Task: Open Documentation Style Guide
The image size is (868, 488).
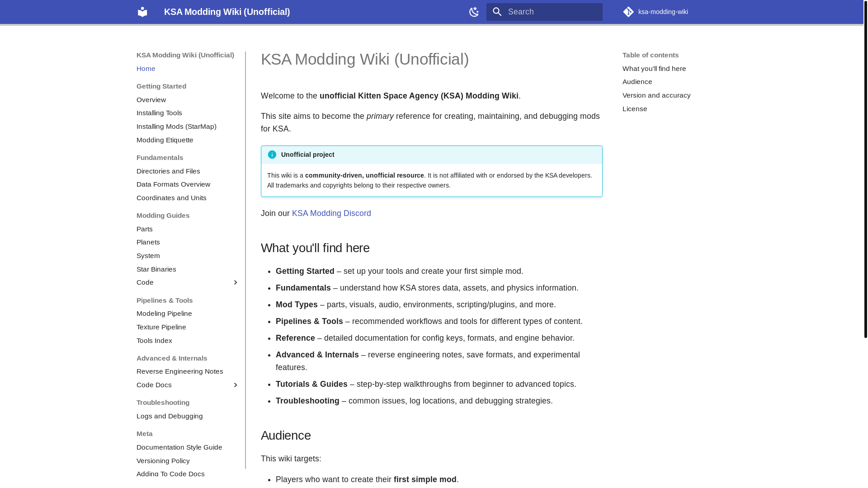Action: (x=179, y=447)
